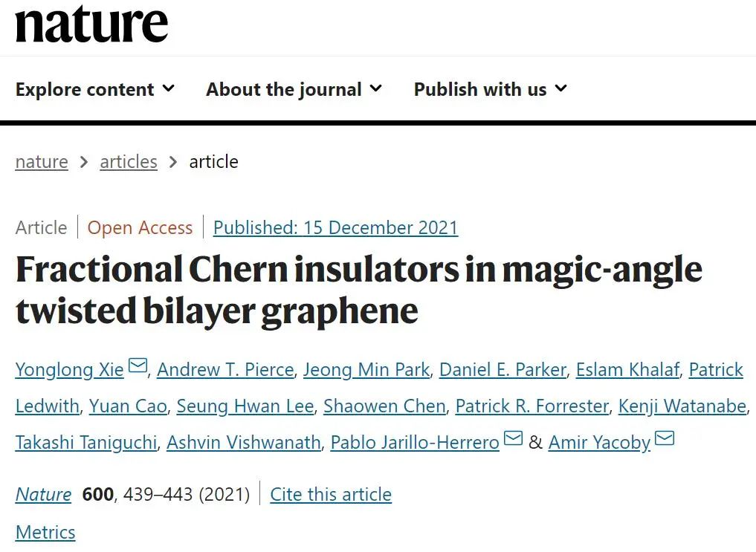Open the articles breadcrumb link
The image size is (756, 552).
[x=129, y=162]
